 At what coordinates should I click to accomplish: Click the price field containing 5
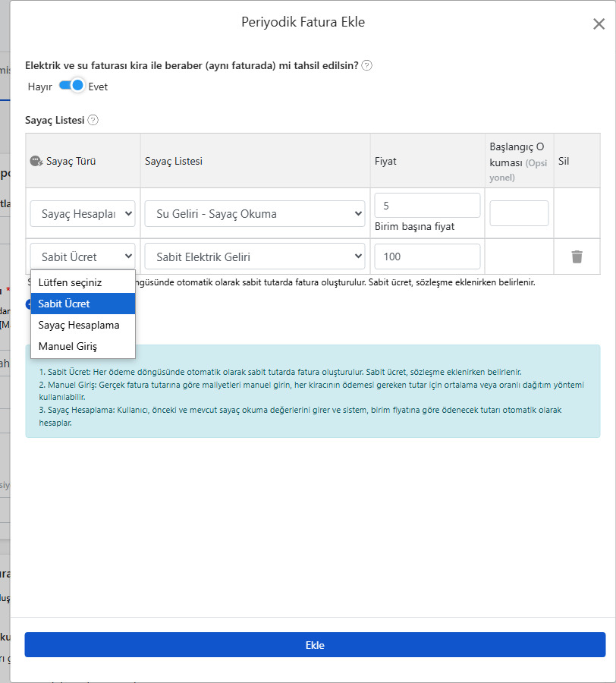point(427,206)
